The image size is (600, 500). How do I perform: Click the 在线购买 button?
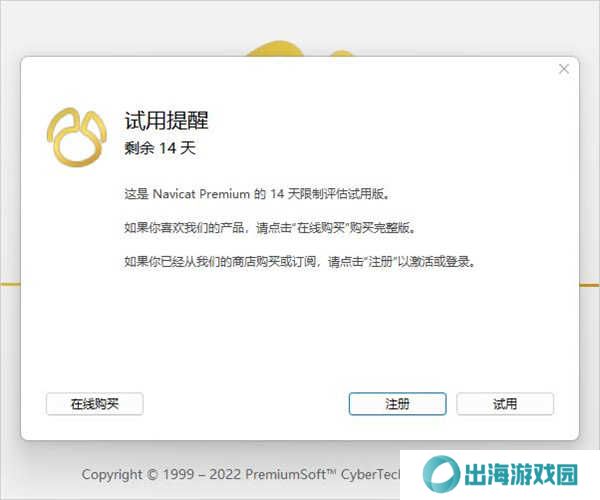[95, 404]
